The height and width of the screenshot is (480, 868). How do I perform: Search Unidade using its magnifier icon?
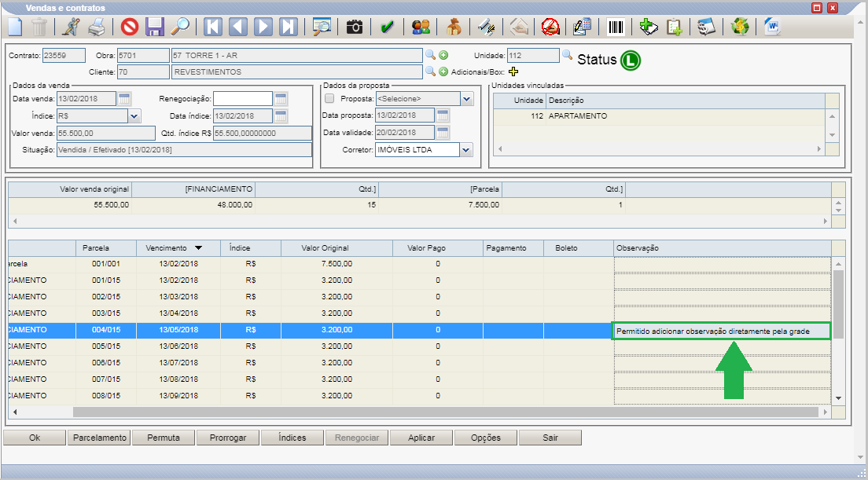[x=568, y=55]
